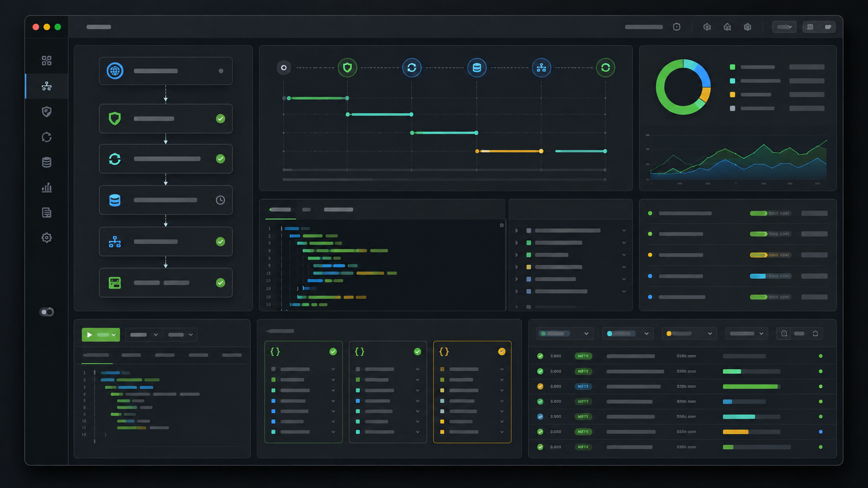868x488 pixels.
Task: Click the green sync stage ending the timeline
Action: pos(605,68)
